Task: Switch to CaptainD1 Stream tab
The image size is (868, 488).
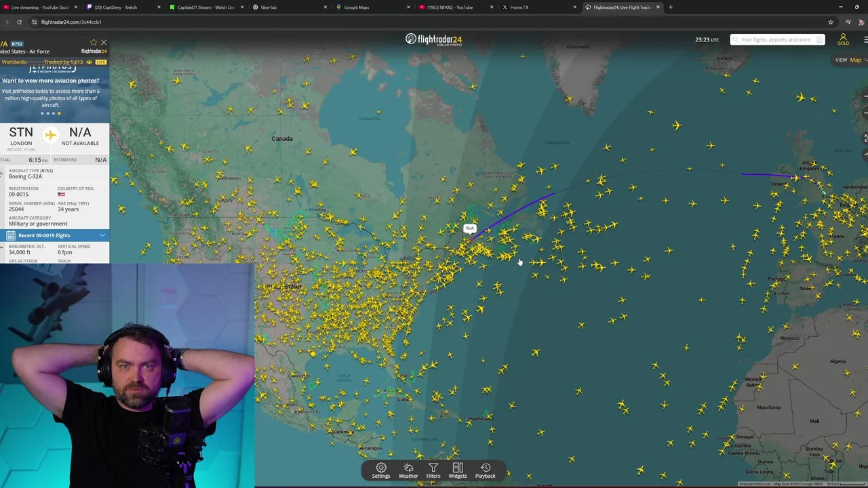Action: [205, 7]
